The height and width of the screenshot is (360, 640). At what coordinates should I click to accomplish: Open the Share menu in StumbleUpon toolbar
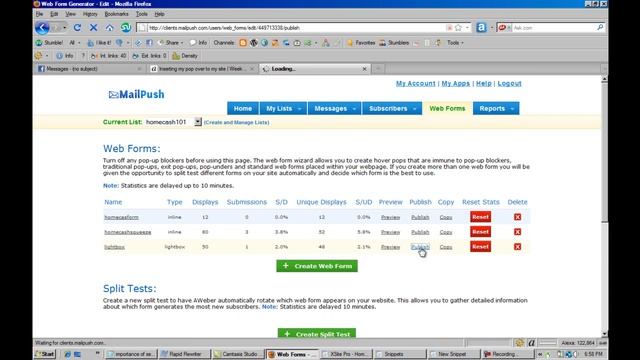[x=170, y=42]
